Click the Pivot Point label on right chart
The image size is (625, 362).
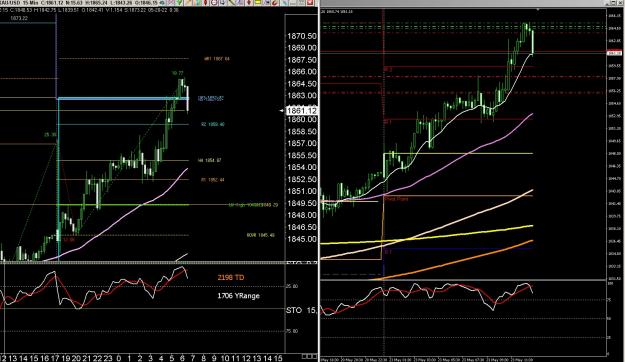coord(396,199)
